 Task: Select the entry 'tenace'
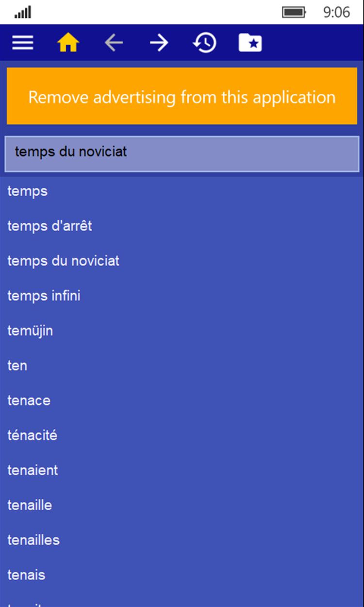pyautogui.click(x=29, y=401)
